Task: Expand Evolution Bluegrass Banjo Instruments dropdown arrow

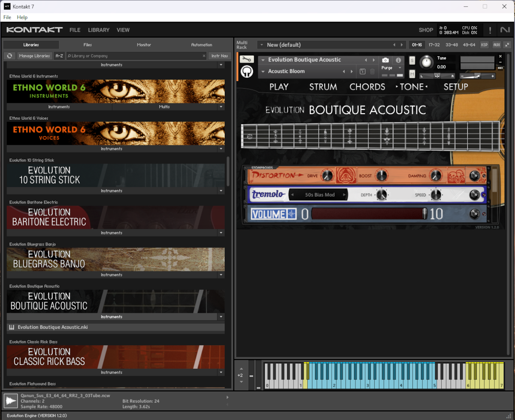Action: (221, 275)
